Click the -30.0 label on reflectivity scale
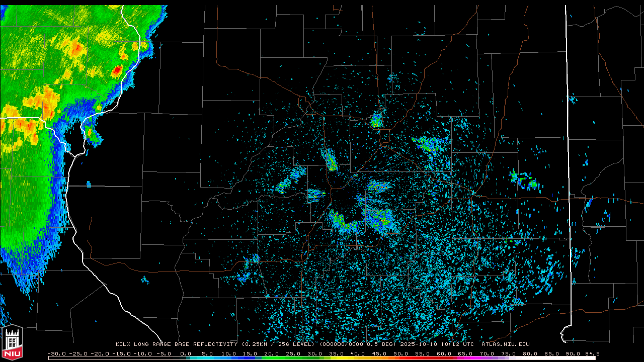 [56, 353]
